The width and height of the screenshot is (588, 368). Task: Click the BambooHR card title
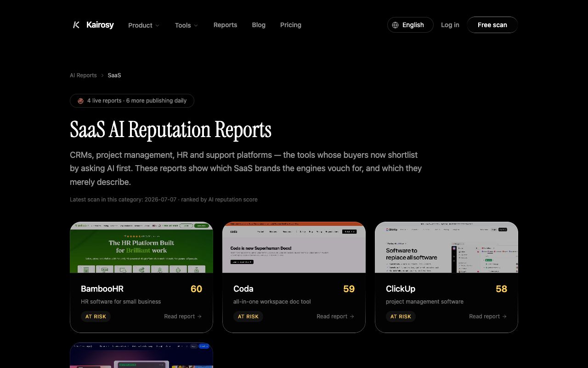(x=102, y=289)
